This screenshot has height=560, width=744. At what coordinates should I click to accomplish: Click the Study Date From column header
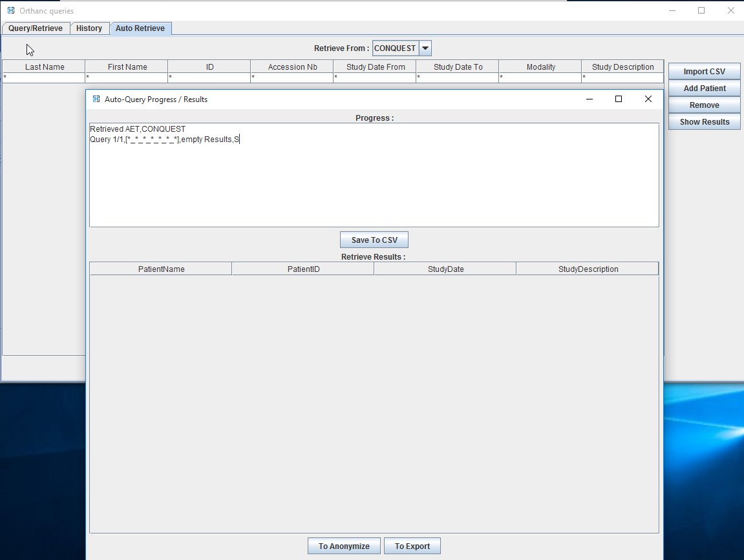click(x=375, y=67)
